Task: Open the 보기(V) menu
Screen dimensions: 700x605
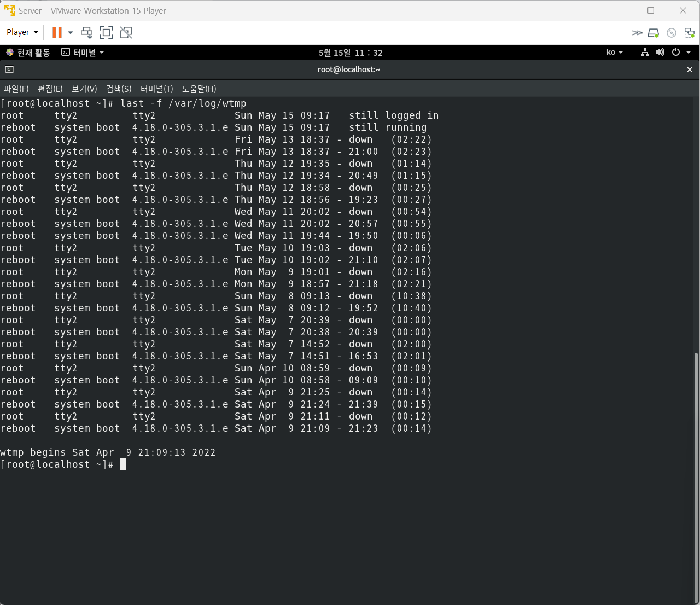Action: click(84, 89)
